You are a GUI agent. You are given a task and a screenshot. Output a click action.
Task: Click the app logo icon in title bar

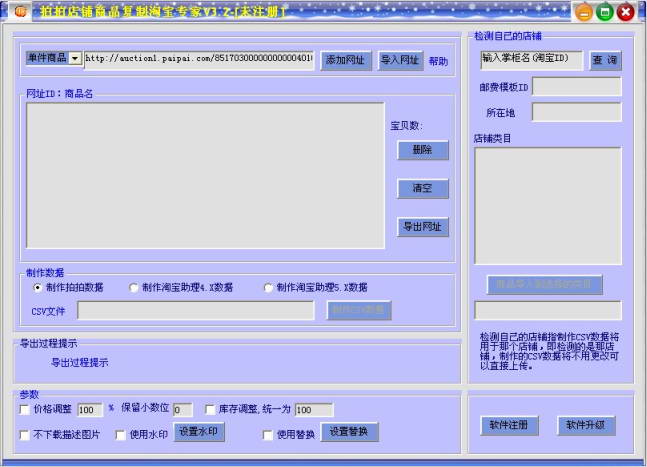[x=20, y=11]
